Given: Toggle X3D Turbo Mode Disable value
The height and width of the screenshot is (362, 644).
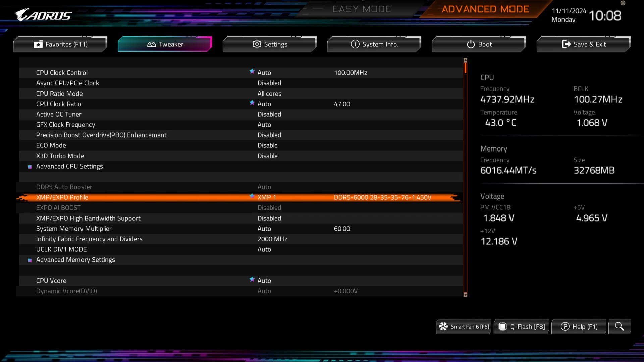Looking at the screenshot, I should 267,156.
